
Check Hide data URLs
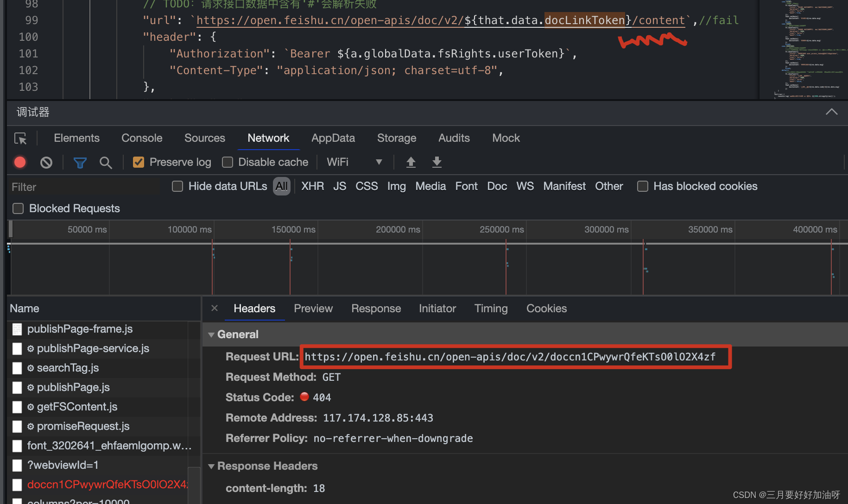[x=177, y=186]
